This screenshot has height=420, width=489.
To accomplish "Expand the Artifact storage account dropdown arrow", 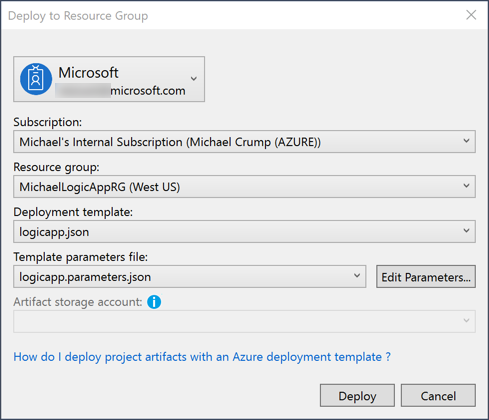I will tap(466, 321).
